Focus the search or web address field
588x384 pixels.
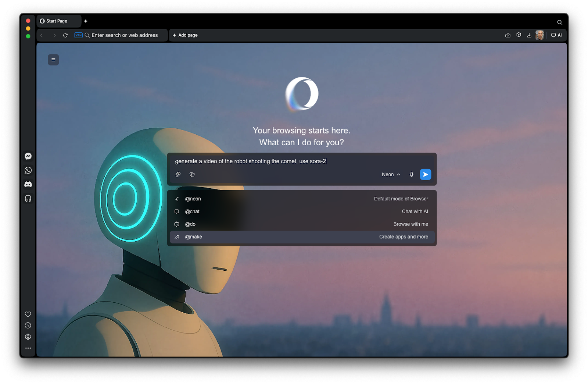click(x=125, y=35)
